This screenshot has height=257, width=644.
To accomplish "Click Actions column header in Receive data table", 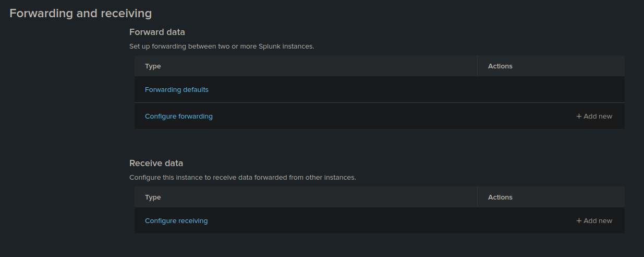I will [500, 197].
